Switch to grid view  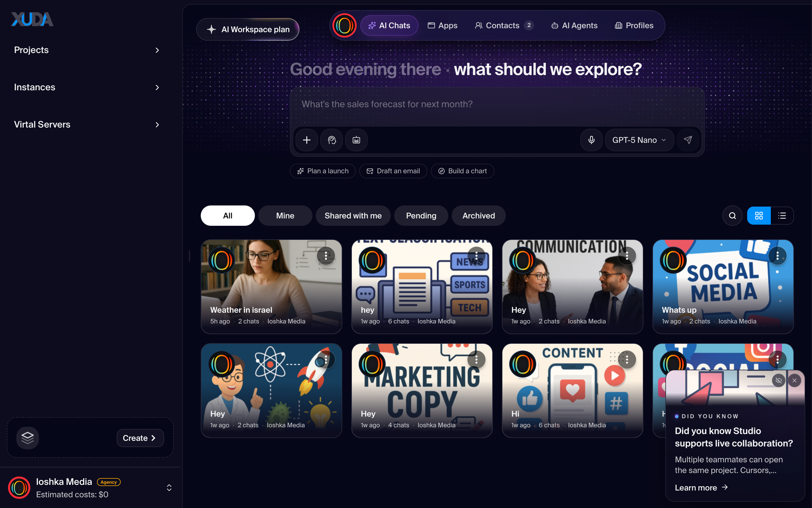759,216
